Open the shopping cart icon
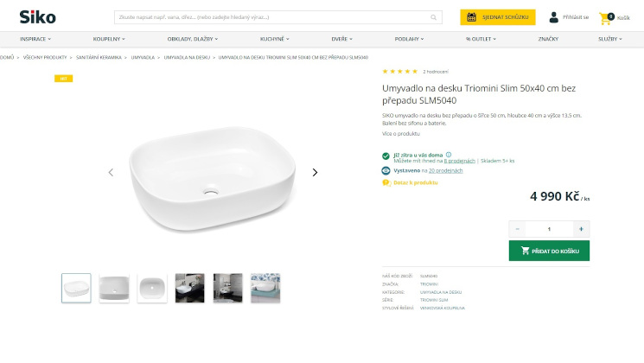 tap(605, 17)
